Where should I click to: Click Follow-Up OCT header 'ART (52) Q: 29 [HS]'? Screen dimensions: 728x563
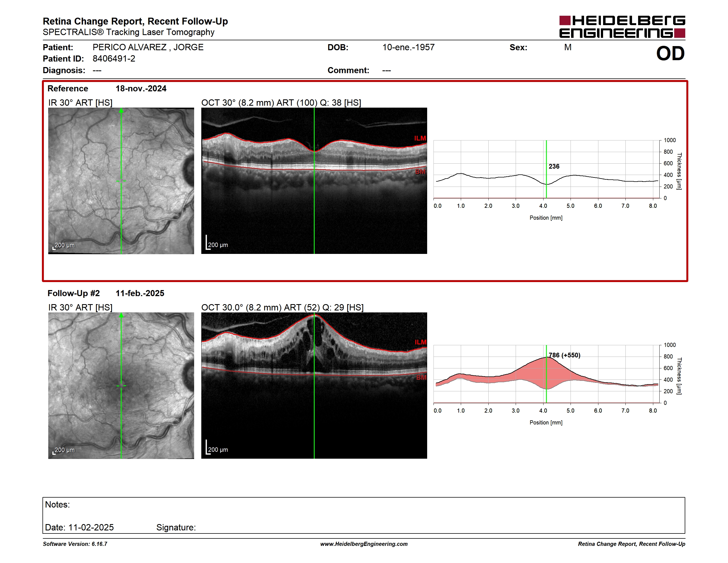[x=321, y=307]
